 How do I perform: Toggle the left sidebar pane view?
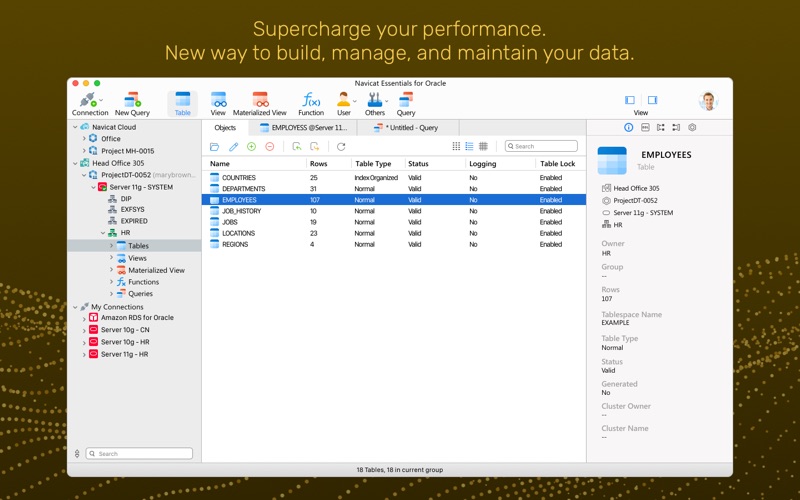630,100
